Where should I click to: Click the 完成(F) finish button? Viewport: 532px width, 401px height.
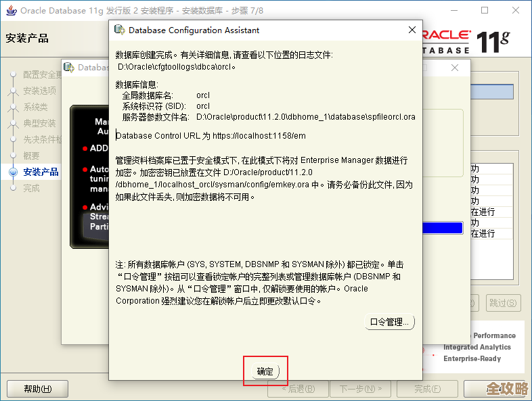click(428, 389)
